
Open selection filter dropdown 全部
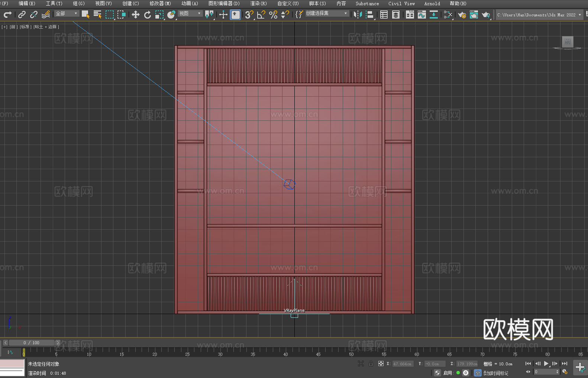point(67,13)
